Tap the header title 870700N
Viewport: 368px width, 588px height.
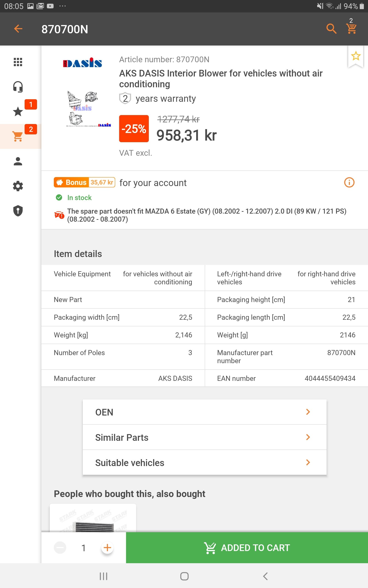pos(64,29)
